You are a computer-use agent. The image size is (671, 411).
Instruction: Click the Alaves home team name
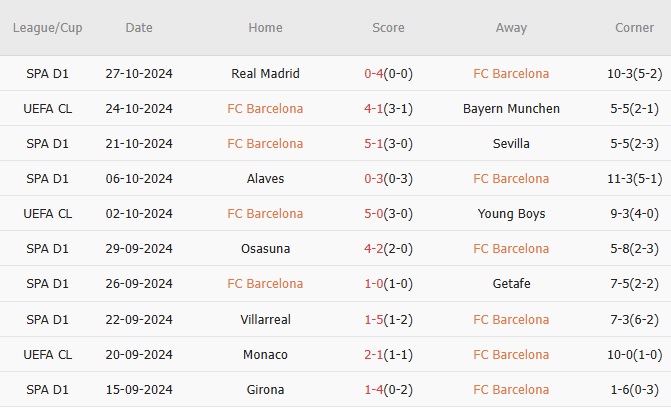coord(265,178)
